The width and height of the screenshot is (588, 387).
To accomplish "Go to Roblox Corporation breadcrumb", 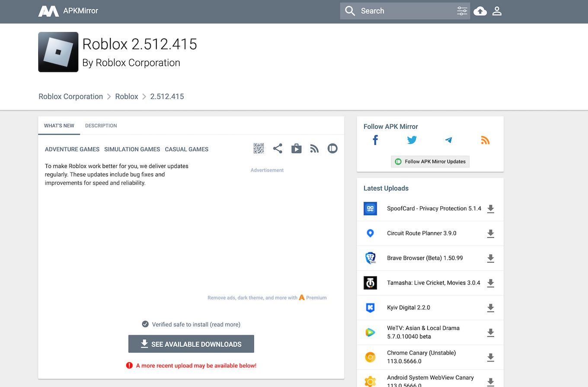I will pos(71,96).
